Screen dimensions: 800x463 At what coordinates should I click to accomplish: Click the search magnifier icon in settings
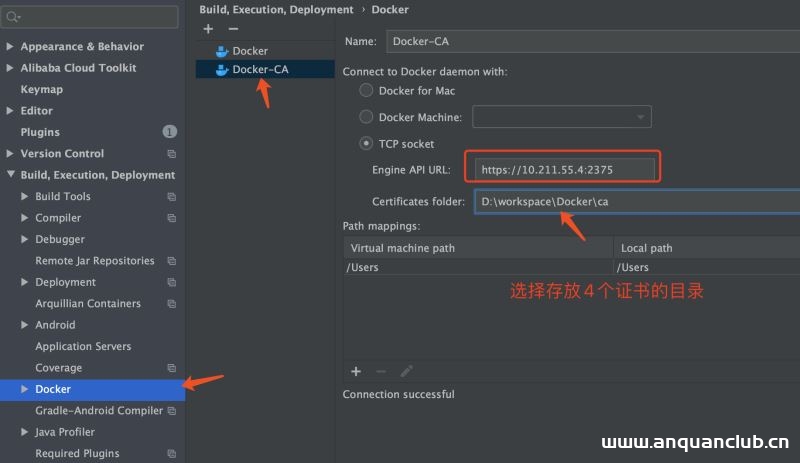point(13,17)
